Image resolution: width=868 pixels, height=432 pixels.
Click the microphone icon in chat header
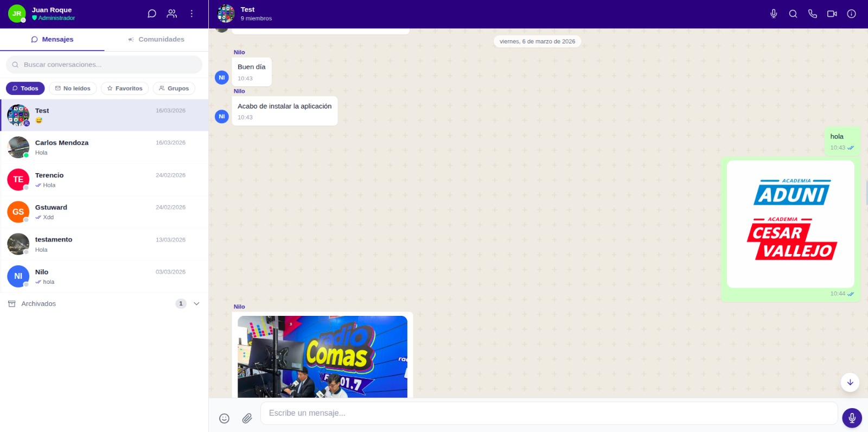tap(774, 14)
